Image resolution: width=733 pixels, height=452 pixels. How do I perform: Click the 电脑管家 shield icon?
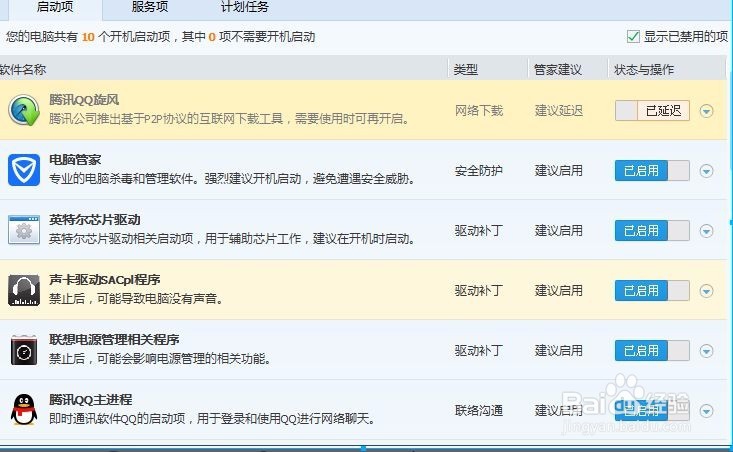pyautogui.click(x=24, y=170)
